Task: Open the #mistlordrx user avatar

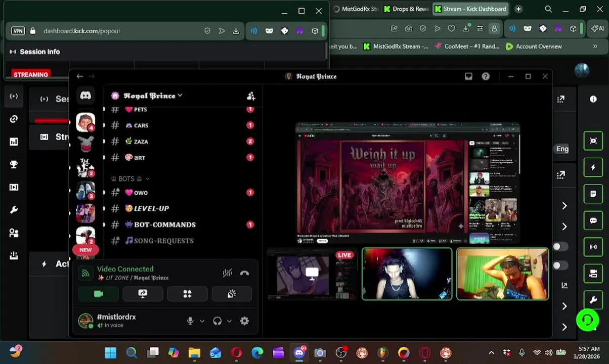Action: click(85, 321)
